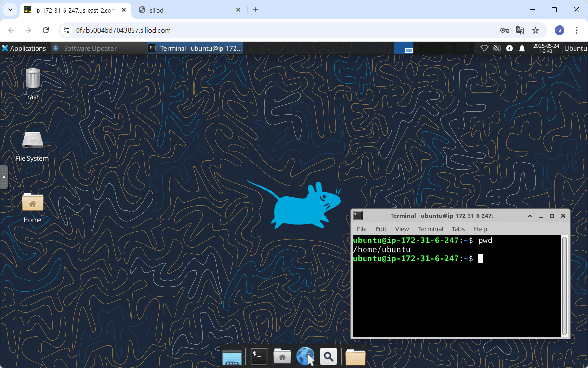
Task: Open the Ubuntu user menu in the panel
Action: pos(575,48)
